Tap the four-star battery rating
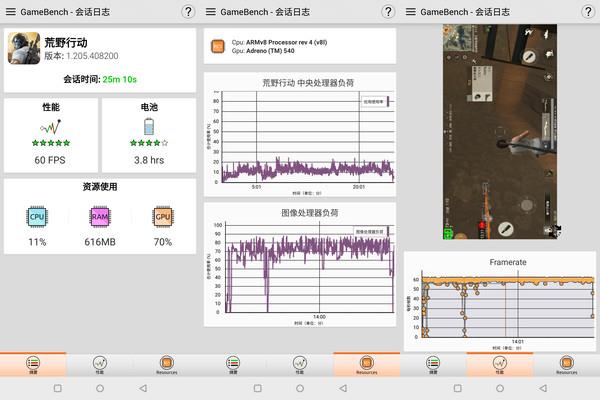Screen dimensions: 600x400 [149, 143]
